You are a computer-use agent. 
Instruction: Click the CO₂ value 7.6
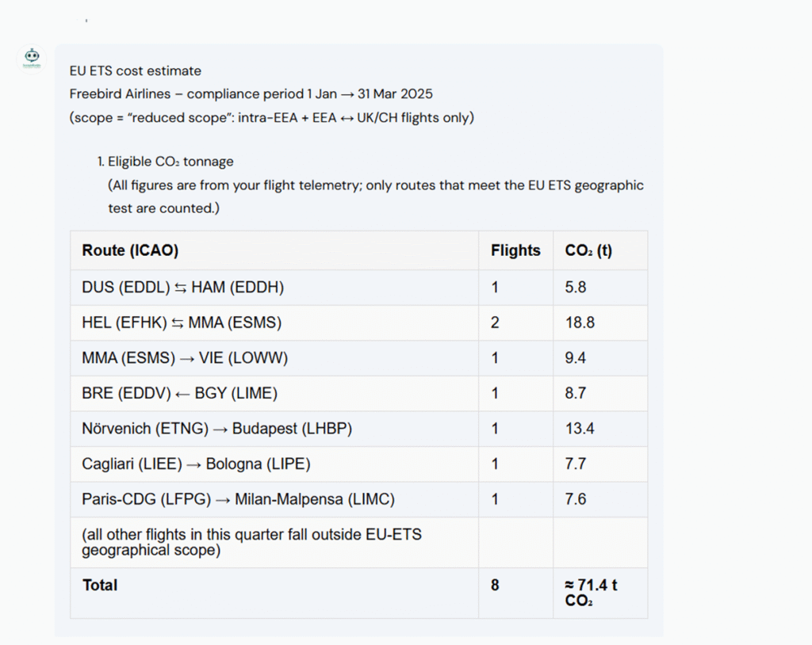click(x=576, y=499)
